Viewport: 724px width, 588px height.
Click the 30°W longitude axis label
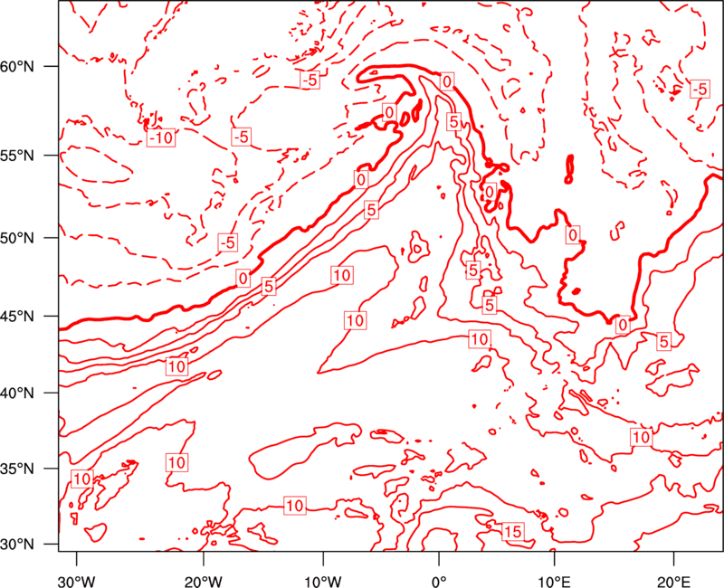(77, 582)
